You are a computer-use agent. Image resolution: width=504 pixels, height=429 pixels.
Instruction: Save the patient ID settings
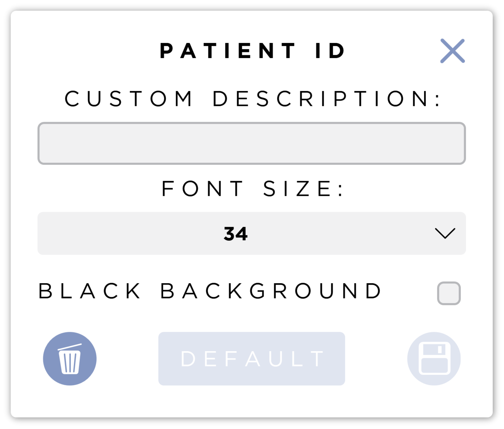434,359
